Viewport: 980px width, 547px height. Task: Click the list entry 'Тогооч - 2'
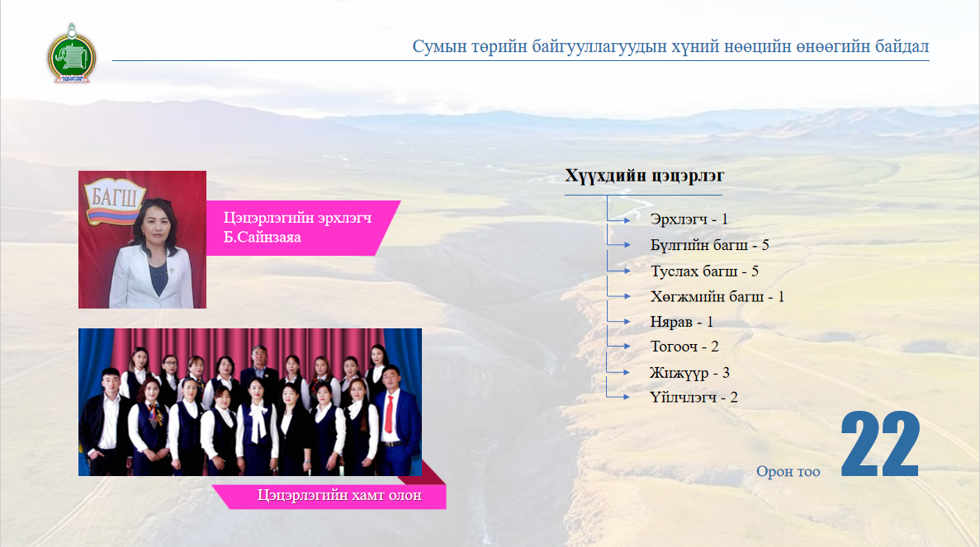(x=684, y=347)
